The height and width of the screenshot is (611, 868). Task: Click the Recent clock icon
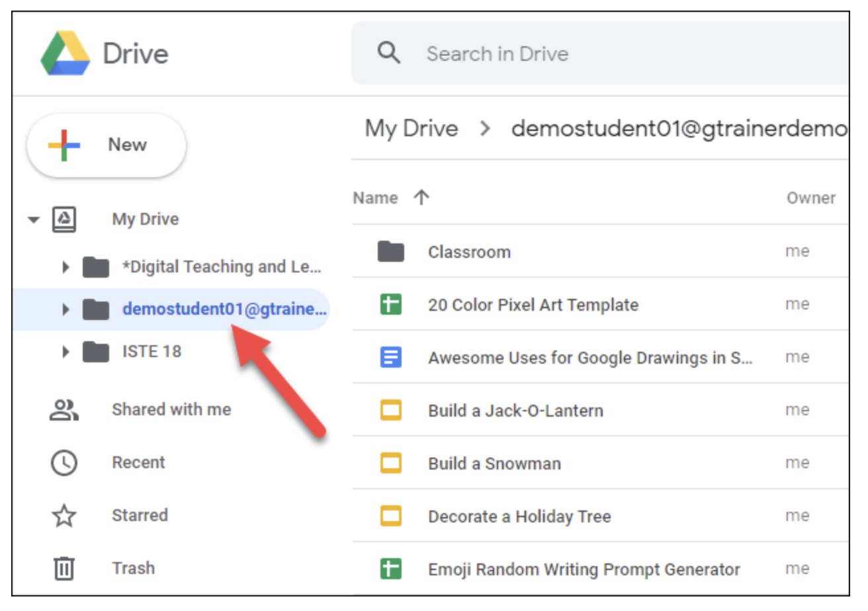[x=64, y=463]
